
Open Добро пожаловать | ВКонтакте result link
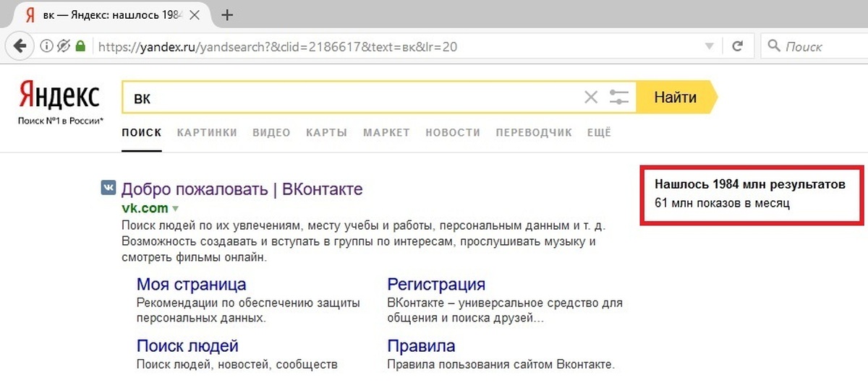click(242, 189)
